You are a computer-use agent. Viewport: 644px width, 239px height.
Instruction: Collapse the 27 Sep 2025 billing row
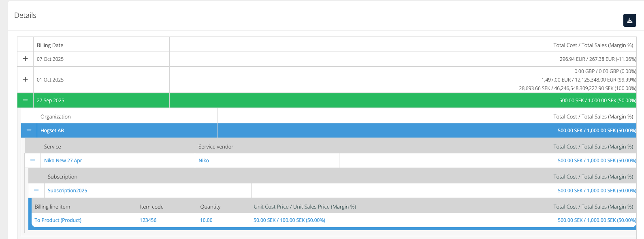pyautogui.click(x=25, y=100)
